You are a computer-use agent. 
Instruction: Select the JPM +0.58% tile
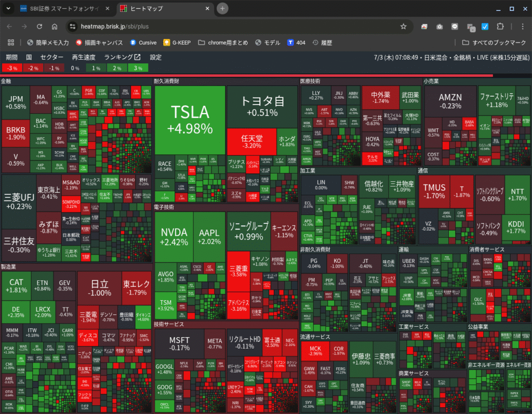click(16, 102)
